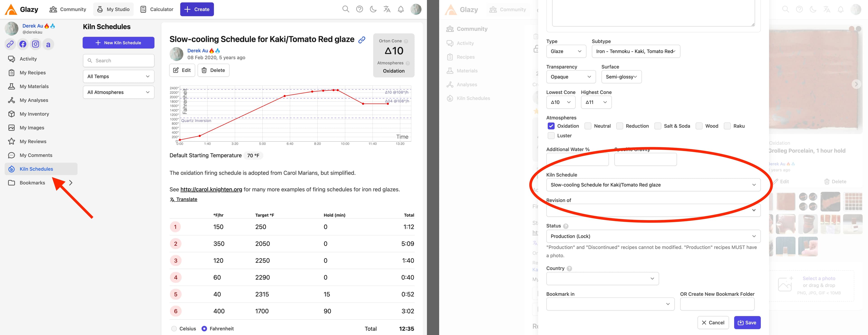Screen dimensions: 868x335
Task: Open the help question mark icon
Action: (360, 9)
